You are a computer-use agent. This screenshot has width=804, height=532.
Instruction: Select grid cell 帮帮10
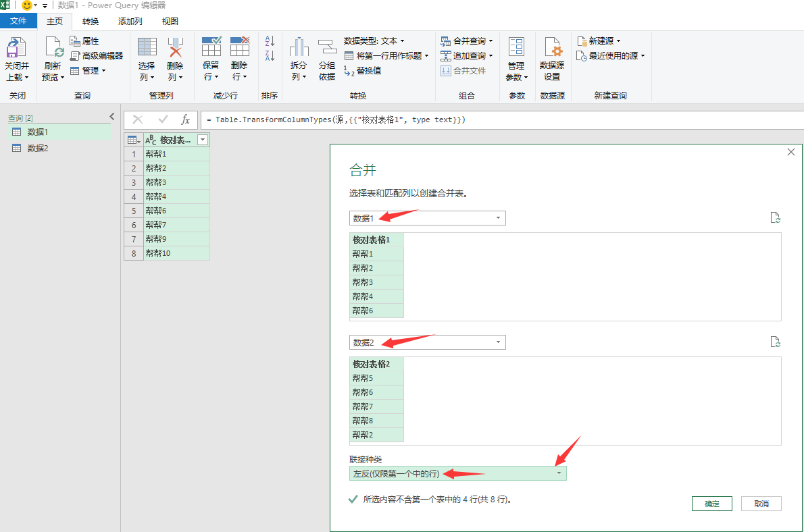tap(176, 253)
